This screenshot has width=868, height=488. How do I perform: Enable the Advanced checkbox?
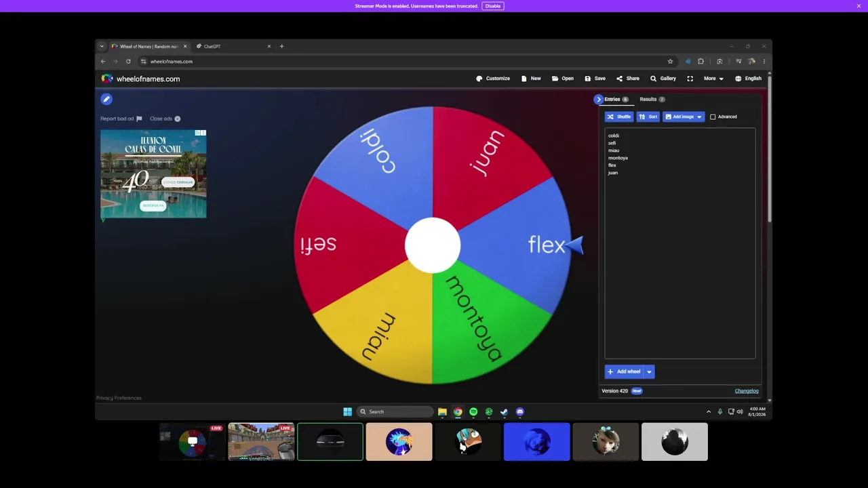tap(713, 117)
